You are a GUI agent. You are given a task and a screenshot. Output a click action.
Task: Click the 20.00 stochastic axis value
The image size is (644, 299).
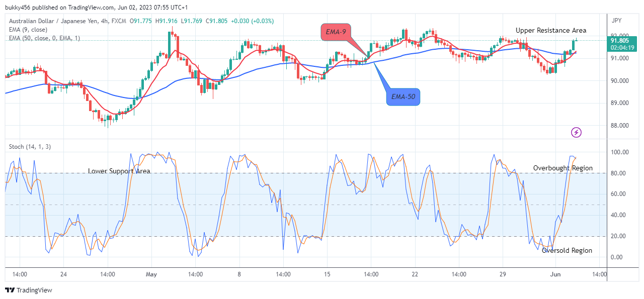tap(618, 236)
